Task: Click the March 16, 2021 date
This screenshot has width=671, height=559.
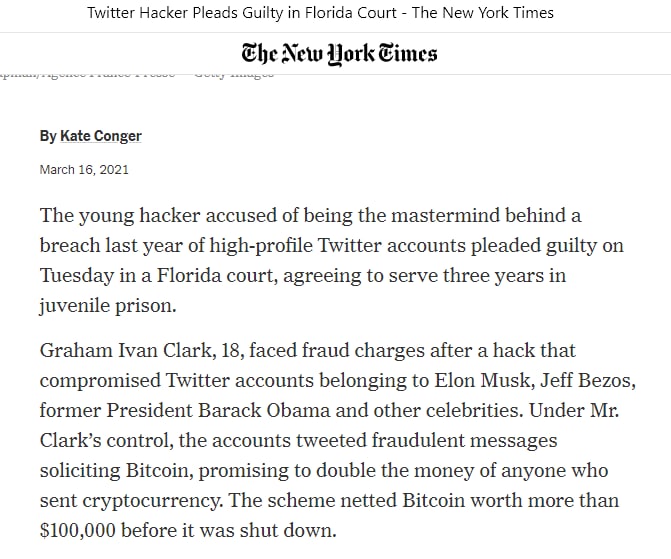Action: click(84, 170)
